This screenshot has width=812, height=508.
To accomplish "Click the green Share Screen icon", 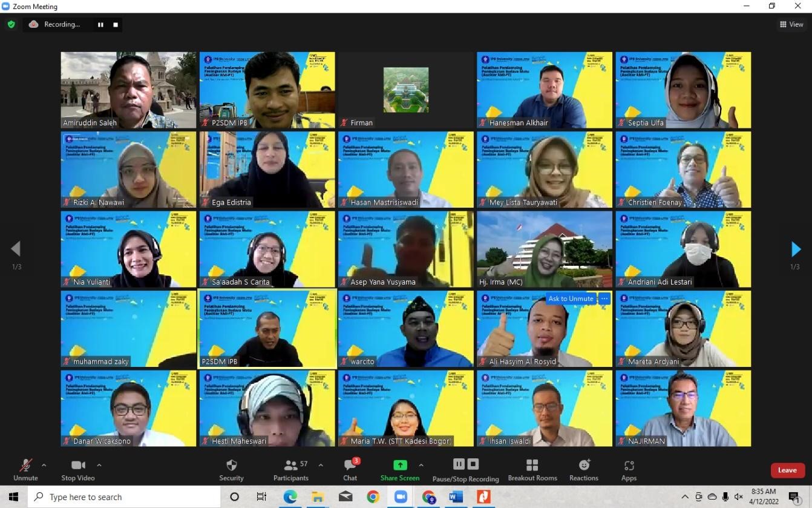I will click(x=399, y=465).
